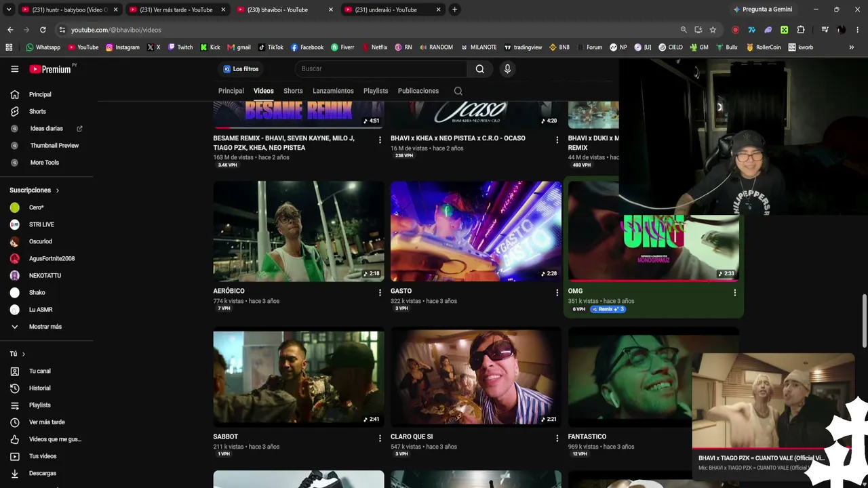Open the Remix badge under OMG

pos(608,309)
